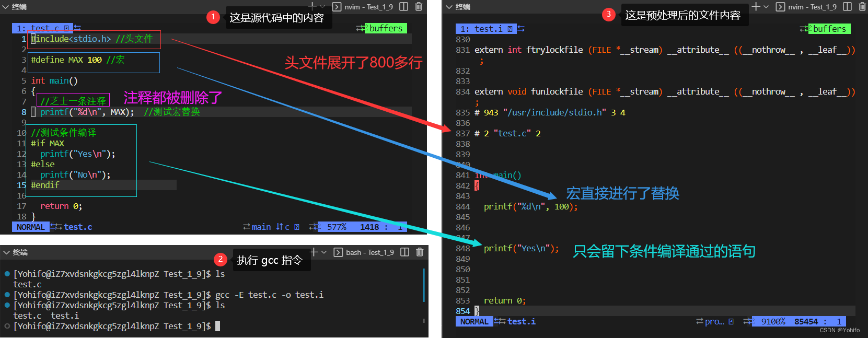The width and height of the screenshot is (868, 338).
Task: Click NORMAL mode indicator in test.c statusline
Action: [x=31, y=227]
